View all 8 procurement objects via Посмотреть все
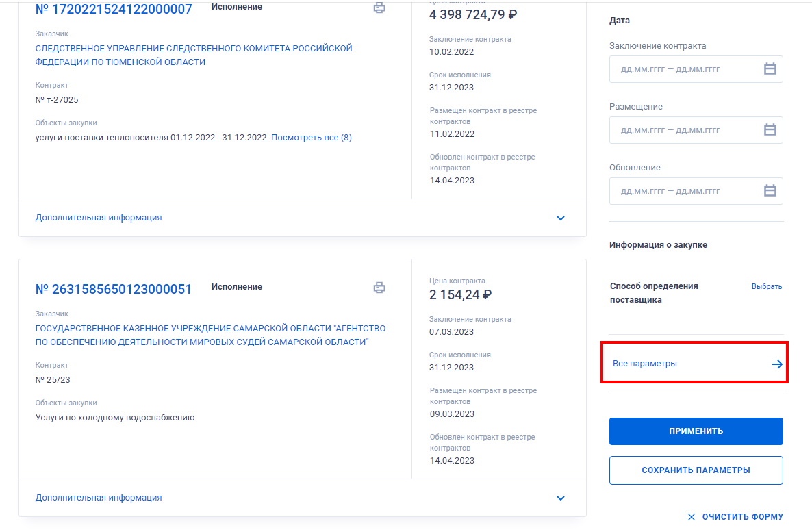 point(312,137)
